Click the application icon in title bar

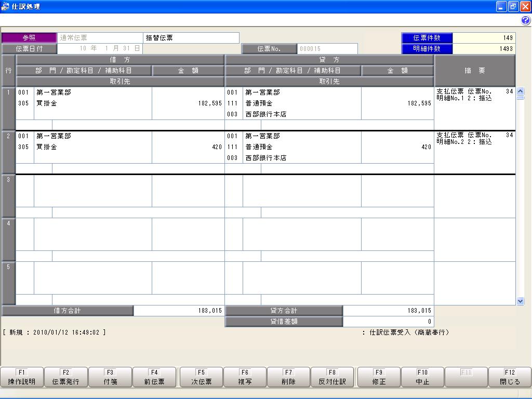coord(5,6)
